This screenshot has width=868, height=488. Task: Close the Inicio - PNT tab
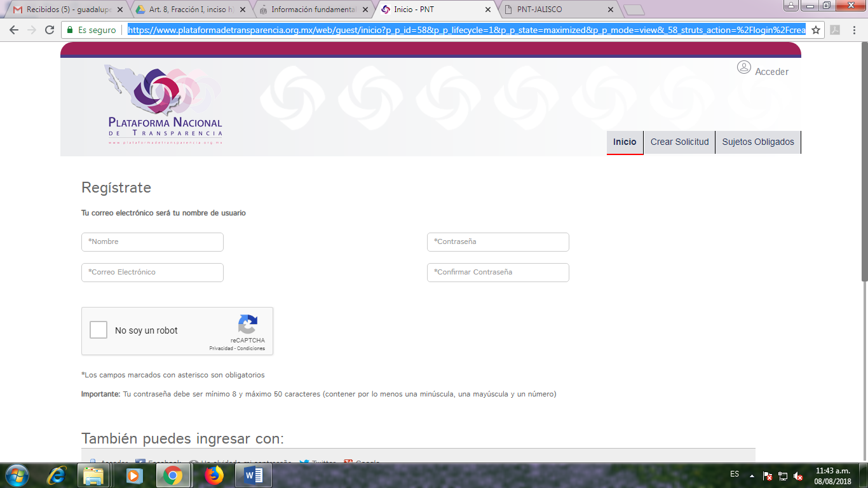[488, 10]
